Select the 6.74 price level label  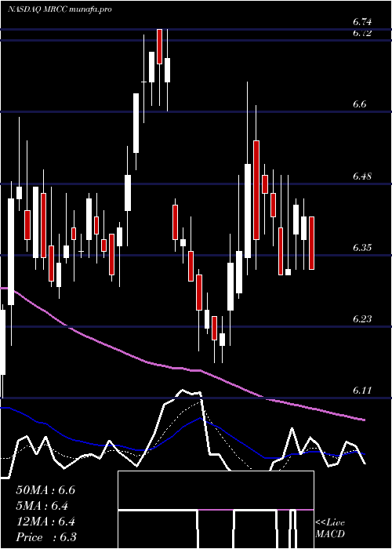tap(362, 22)
